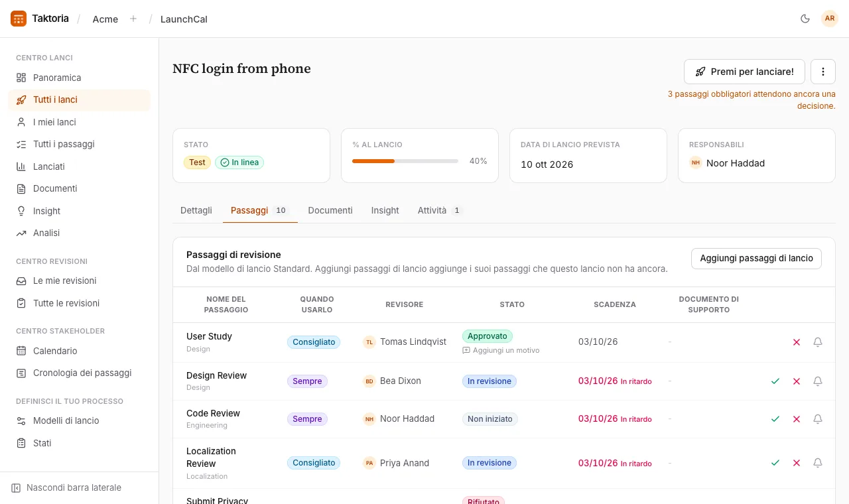Open Cronologia dei passaggi
Screen dimensions: 849x504
pos(79,373)
